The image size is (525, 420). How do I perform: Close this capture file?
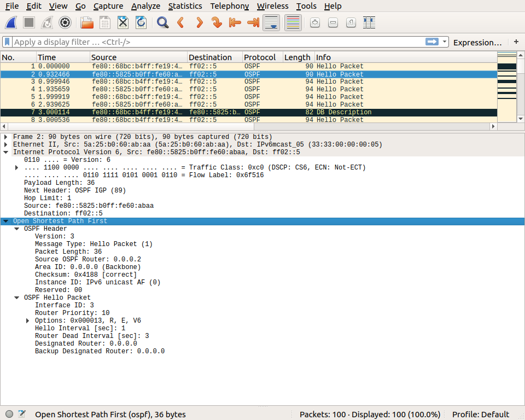[123, 23]
